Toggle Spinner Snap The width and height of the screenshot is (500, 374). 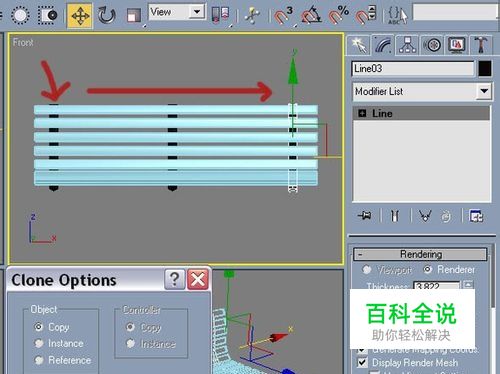coord(366,15)
